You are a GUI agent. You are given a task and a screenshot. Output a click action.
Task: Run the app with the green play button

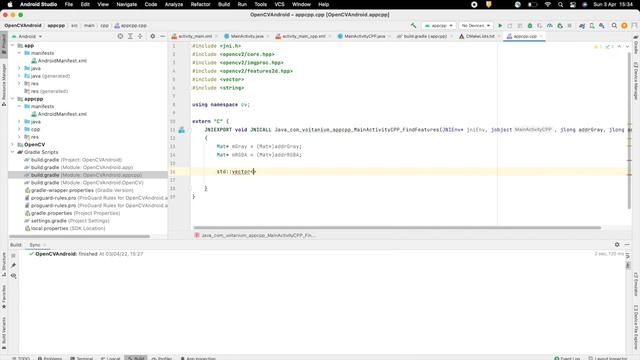[500, 25]
